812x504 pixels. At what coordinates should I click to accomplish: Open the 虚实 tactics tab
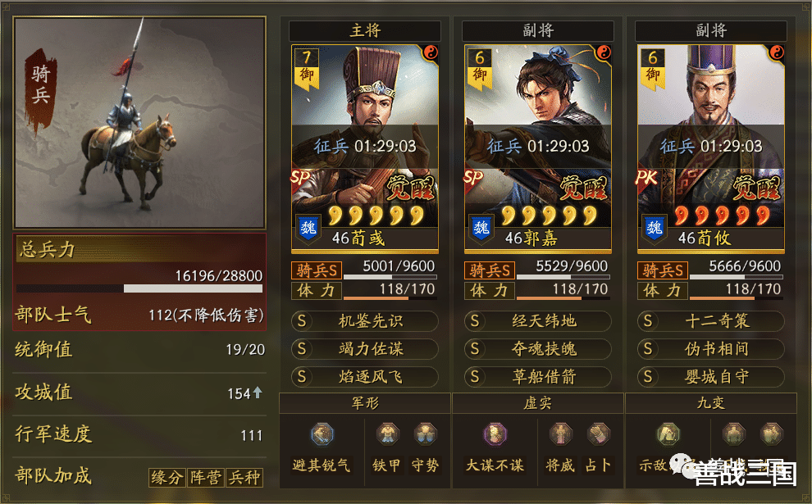tap(538, 403)
